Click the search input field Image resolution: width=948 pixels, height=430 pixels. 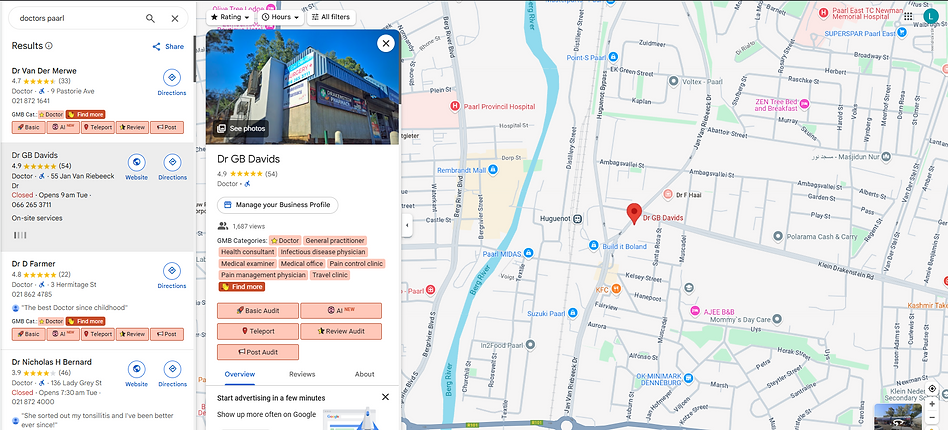[79, 18]
